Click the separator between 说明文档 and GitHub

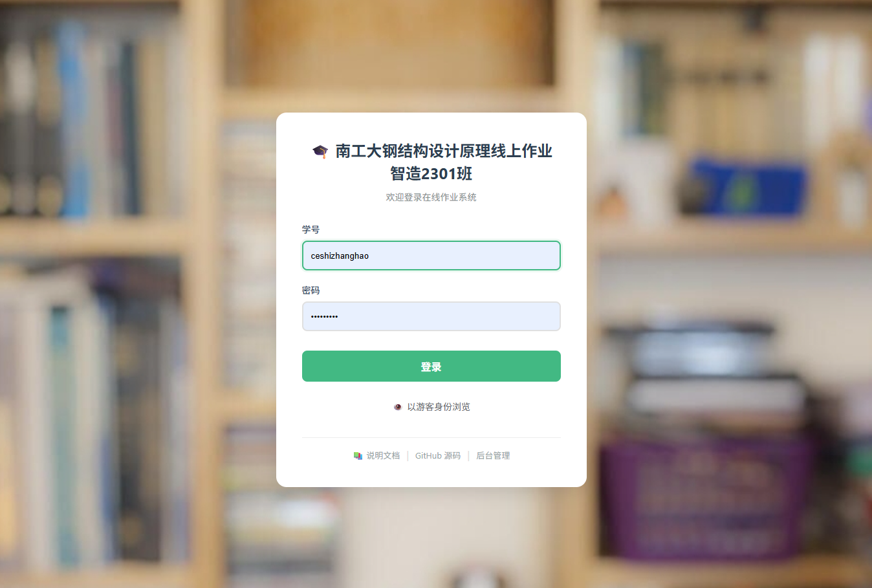[x=408, y=456]
